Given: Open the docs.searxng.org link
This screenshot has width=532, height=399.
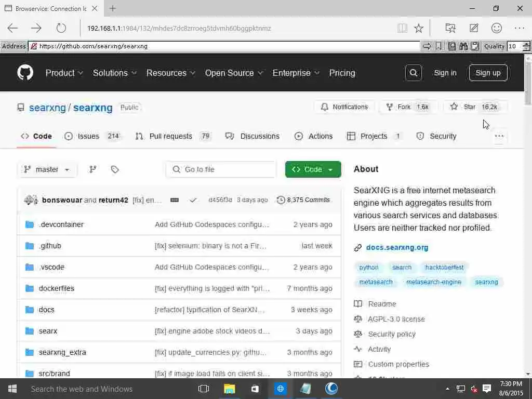Looking at the screenshot, I should pos(397,247).
